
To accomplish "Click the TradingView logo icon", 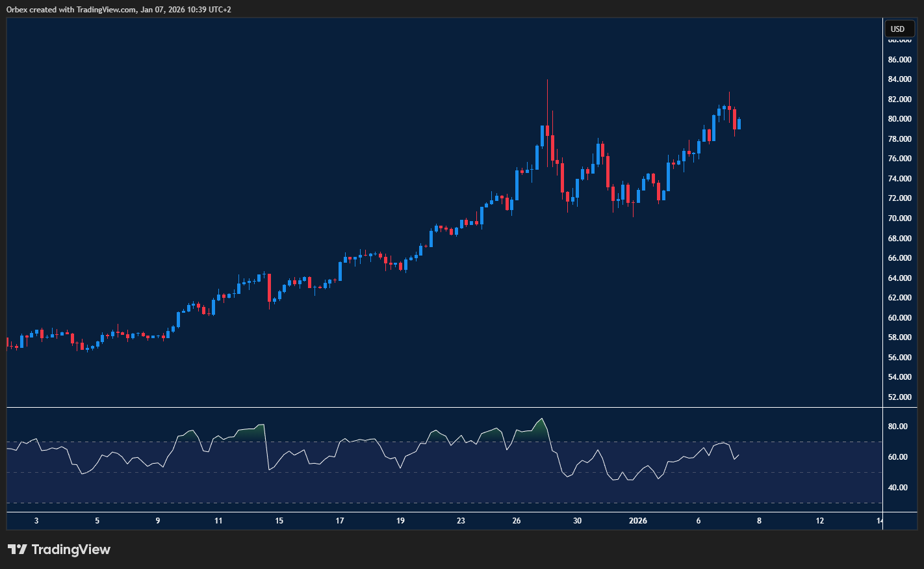I will (18, 549).
